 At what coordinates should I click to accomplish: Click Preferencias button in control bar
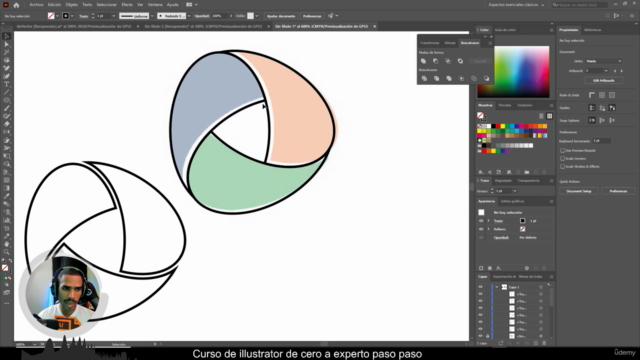312,16
